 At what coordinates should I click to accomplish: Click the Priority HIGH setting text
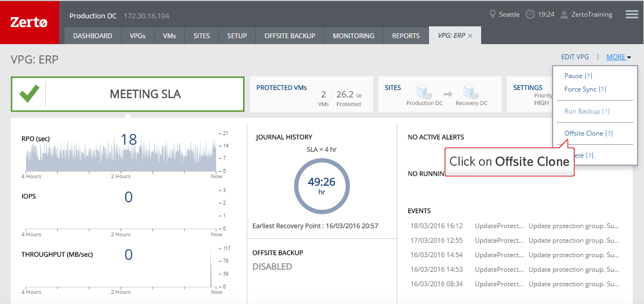pos(542,99)
